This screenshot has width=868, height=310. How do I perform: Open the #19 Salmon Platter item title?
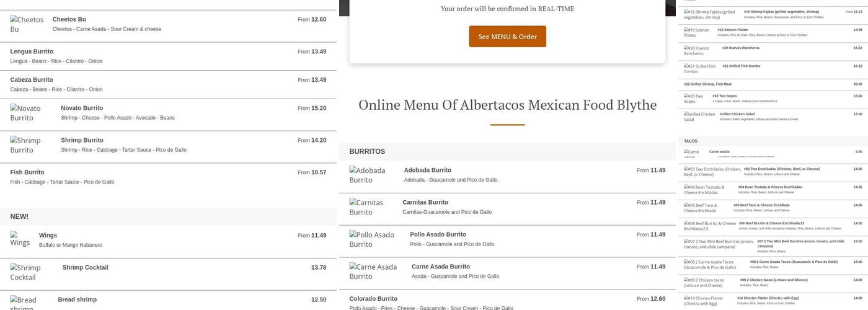733,30
